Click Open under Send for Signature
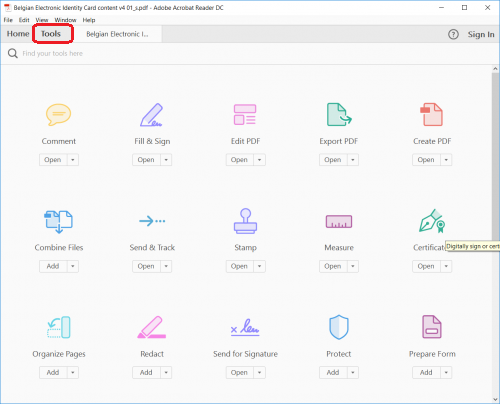The image size is (500, 404). [240, 372]
